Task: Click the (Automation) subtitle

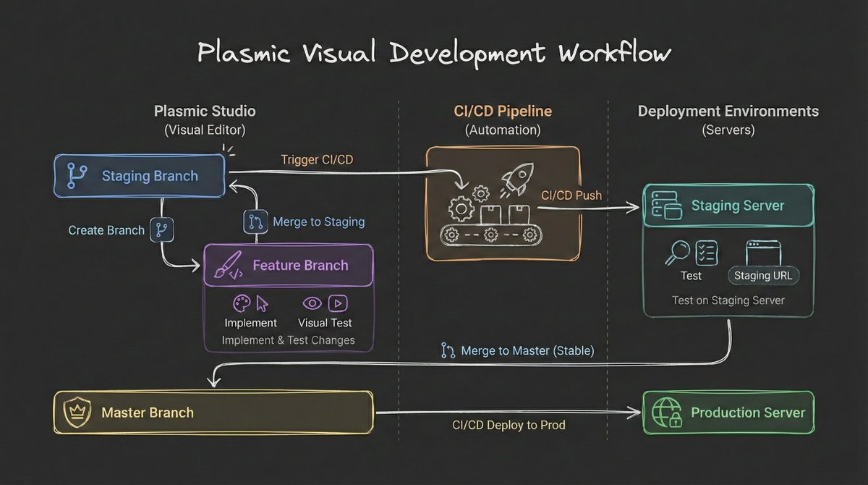Action: coord(503,130)
